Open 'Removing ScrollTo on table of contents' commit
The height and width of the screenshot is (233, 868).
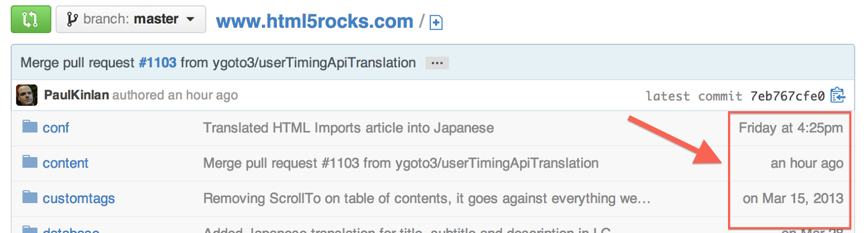[426, 198]
